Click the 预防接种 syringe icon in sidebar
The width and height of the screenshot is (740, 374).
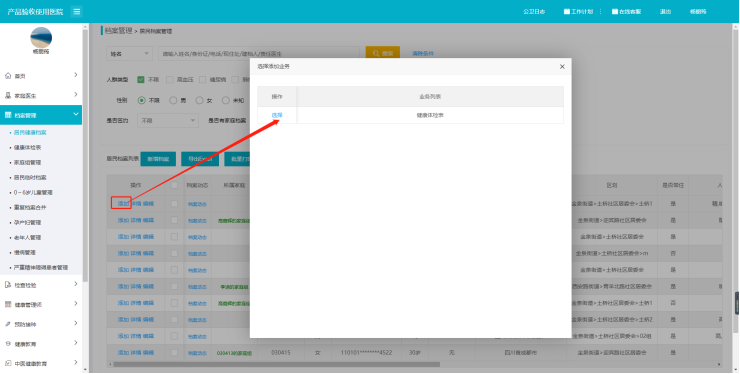[x=8, y=324]
